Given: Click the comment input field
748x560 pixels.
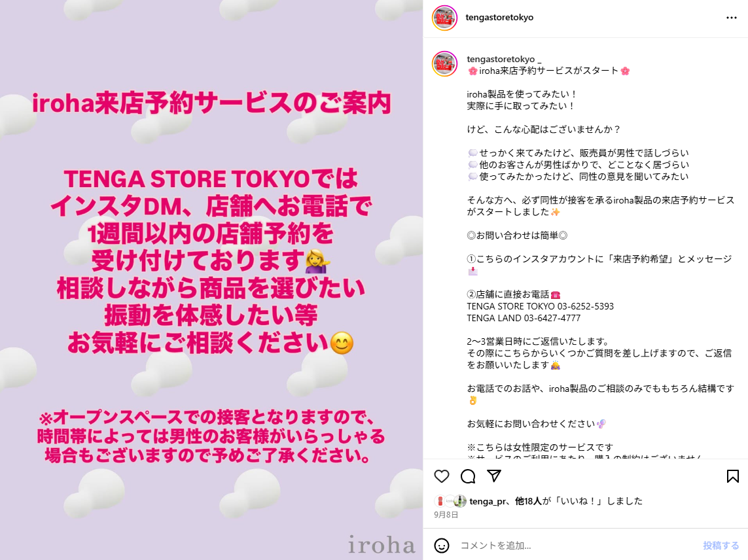Looking at the screenshot, I should pyautogui.click(x=577, y=545).
